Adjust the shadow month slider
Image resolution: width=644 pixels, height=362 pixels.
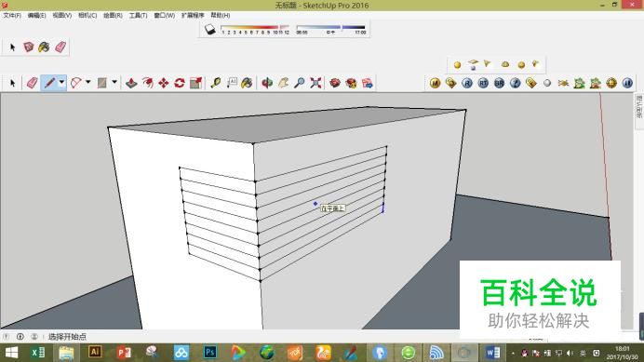(x=255, y=30)
